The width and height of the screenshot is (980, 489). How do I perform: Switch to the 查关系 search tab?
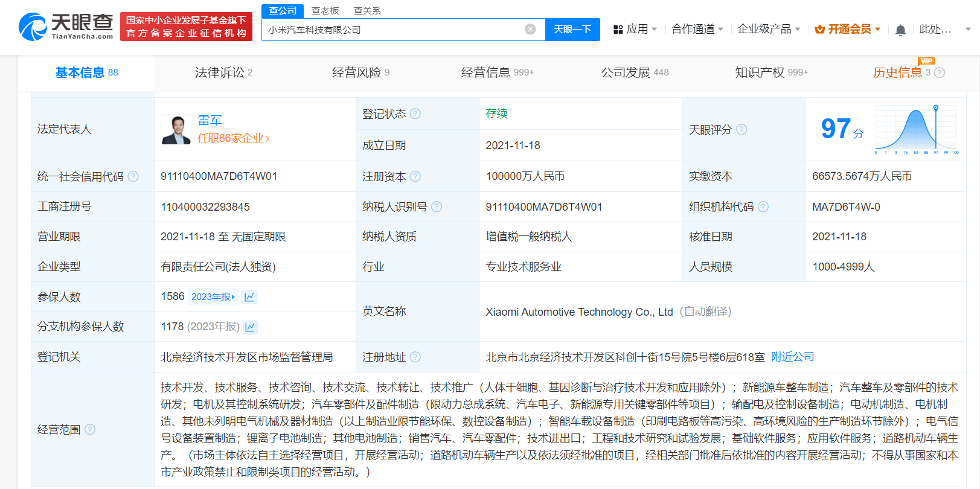click(x=367, y=10)
